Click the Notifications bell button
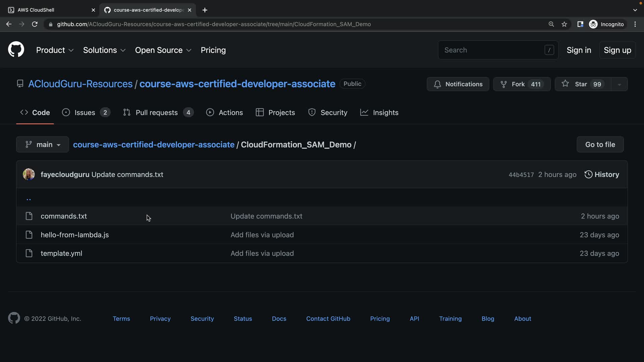 (x=458, y=84)
